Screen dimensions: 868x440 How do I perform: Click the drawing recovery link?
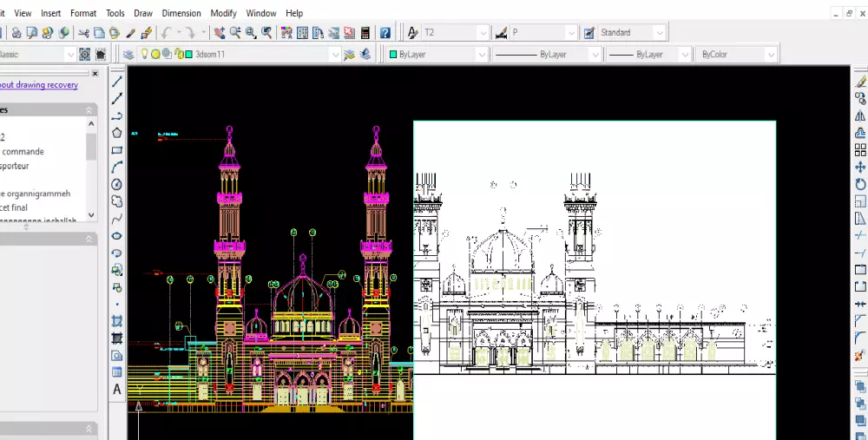click(39, 85)
